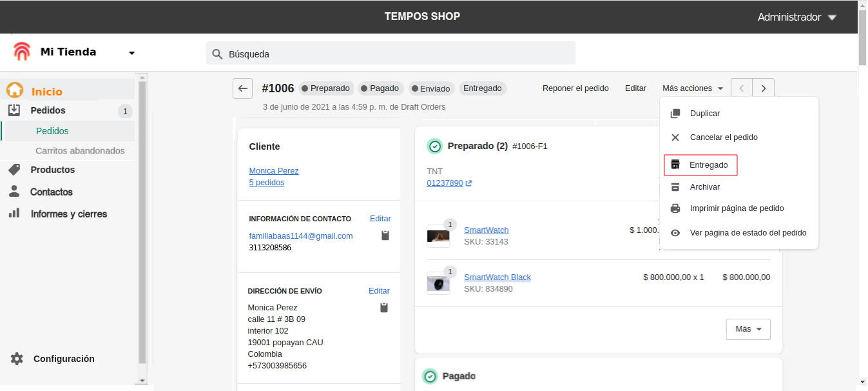Screen dimensions: 868x391
Task: Open the Monica Perez customer link
Action: point(274,171)
